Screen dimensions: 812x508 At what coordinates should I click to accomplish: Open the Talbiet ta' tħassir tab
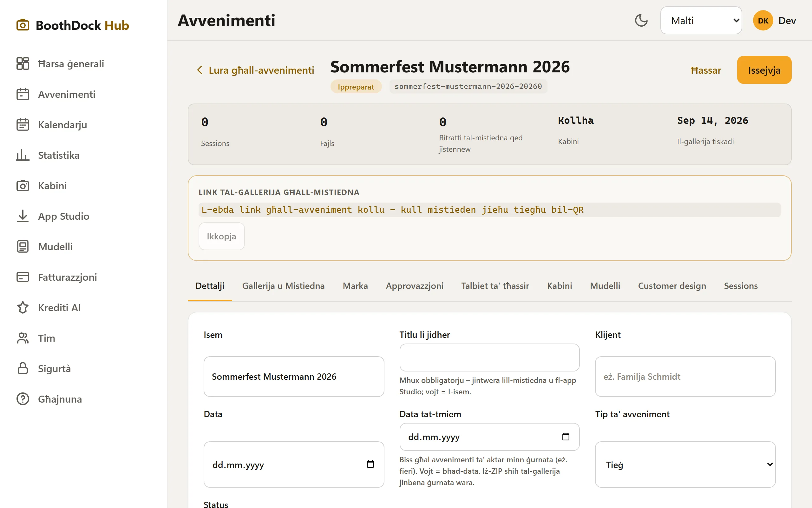(x=495, y=286)
